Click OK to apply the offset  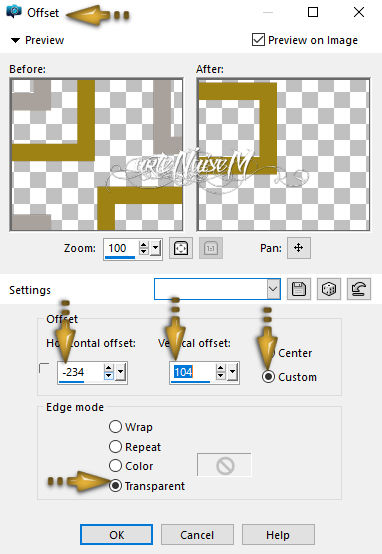click(117, 535)
